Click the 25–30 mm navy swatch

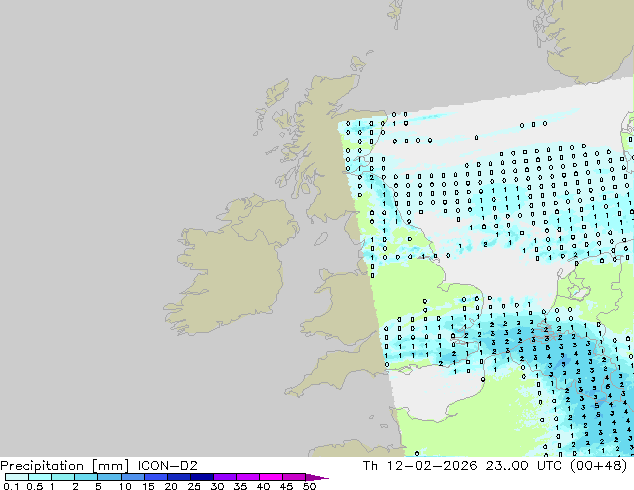tap(201, 477)
